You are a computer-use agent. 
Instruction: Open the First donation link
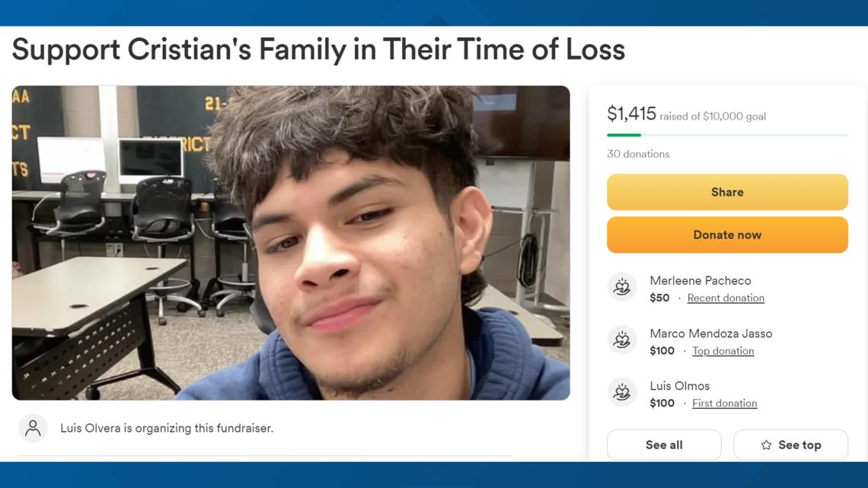coord(724,403)
